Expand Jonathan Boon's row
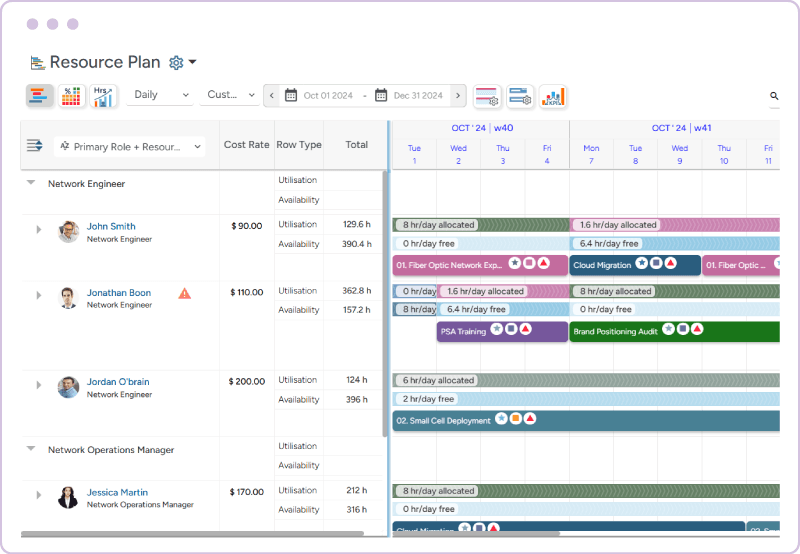This screenshot has height=554, width=800. [39, 295]
